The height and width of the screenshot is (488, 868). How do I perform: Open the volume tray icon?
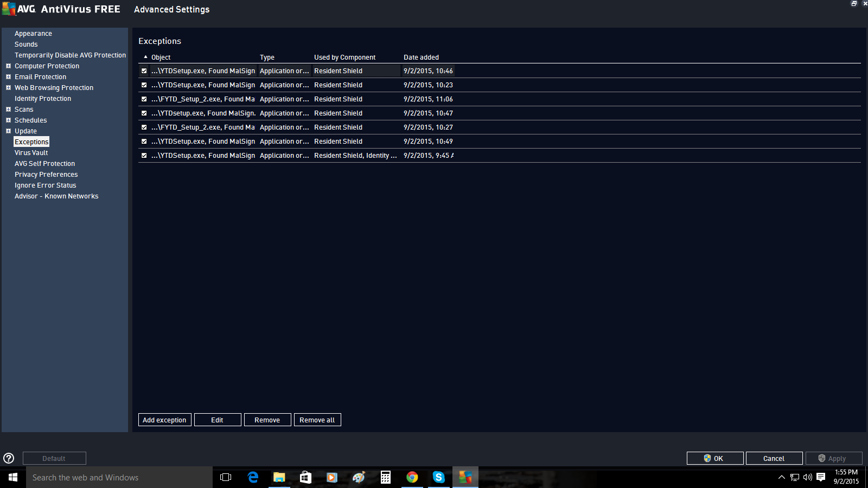click(x=808, y=477)
